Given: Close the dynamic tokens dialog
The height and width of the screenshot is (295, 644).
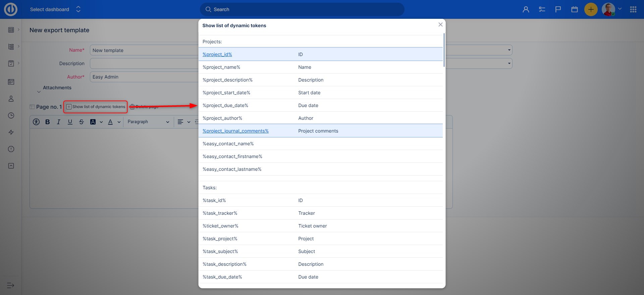Looking at the screenshot, I should (440, 24).
